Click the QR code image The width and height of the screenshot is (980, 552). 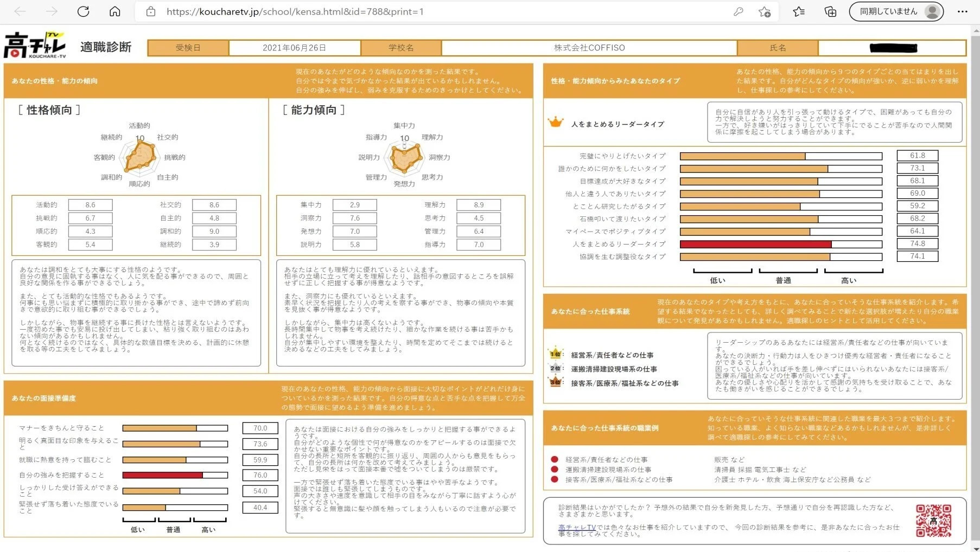(933, 521)
